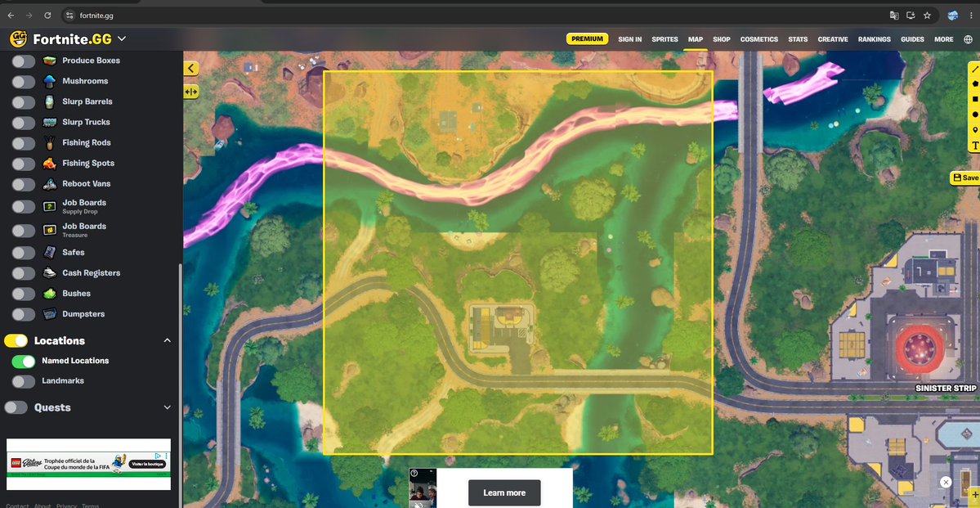Click the Job Boards Treasure icon
The height and width of the screenshot is (508, 980).
click(49, 230)
